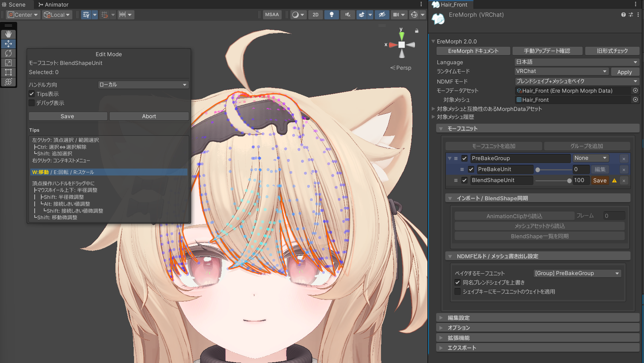Screen dimensions: 644x363
Task: Open the ベイクするモーフユニット dropdown
Action: click(x=577, y=273)
